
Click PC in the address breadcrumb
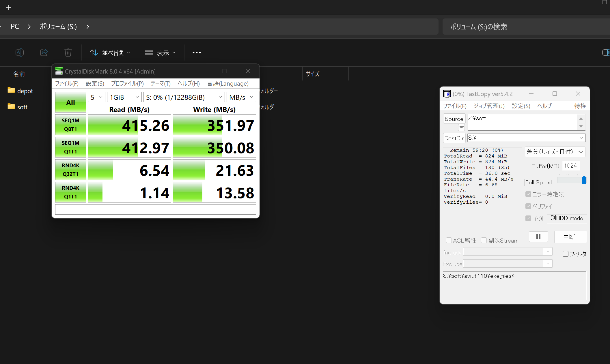(15, 27)
